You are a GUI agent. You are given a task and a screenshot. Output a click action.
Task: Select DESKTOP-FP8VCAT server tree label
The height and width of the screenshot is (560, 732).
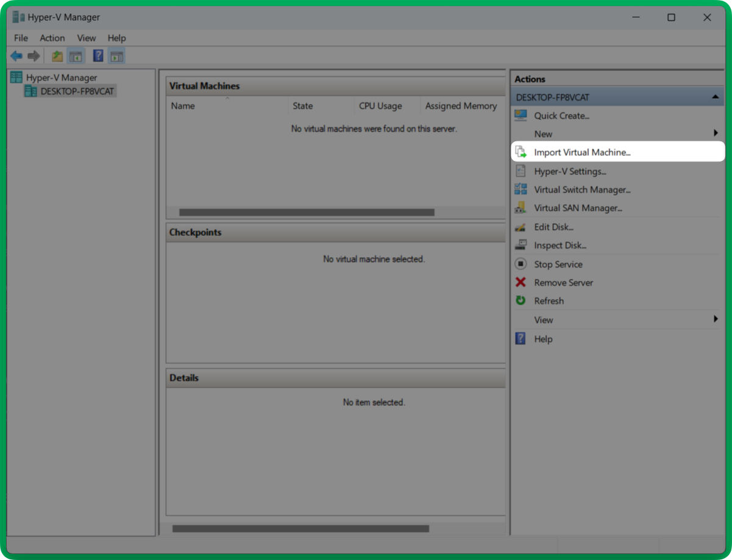coord(77,91)
